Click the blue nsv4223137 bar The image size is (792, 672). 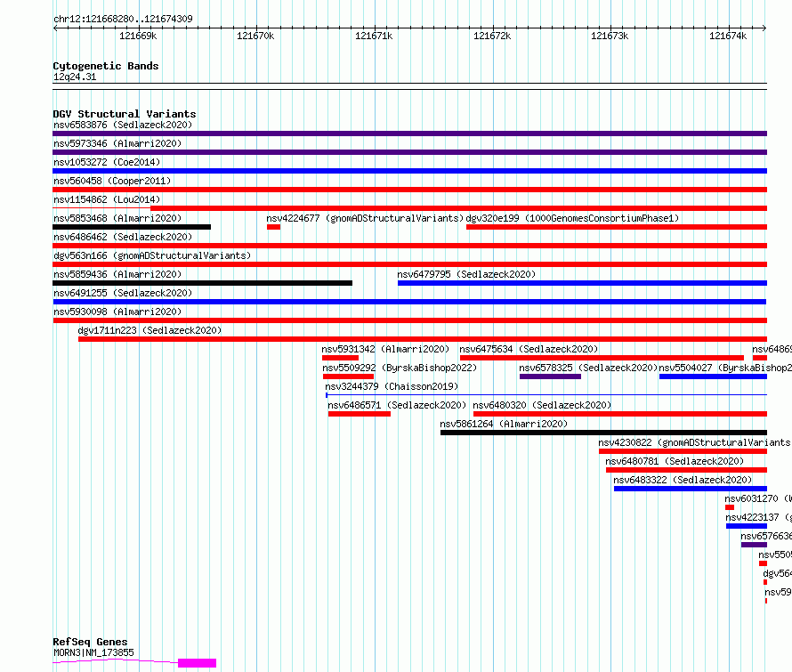point(747,526)
